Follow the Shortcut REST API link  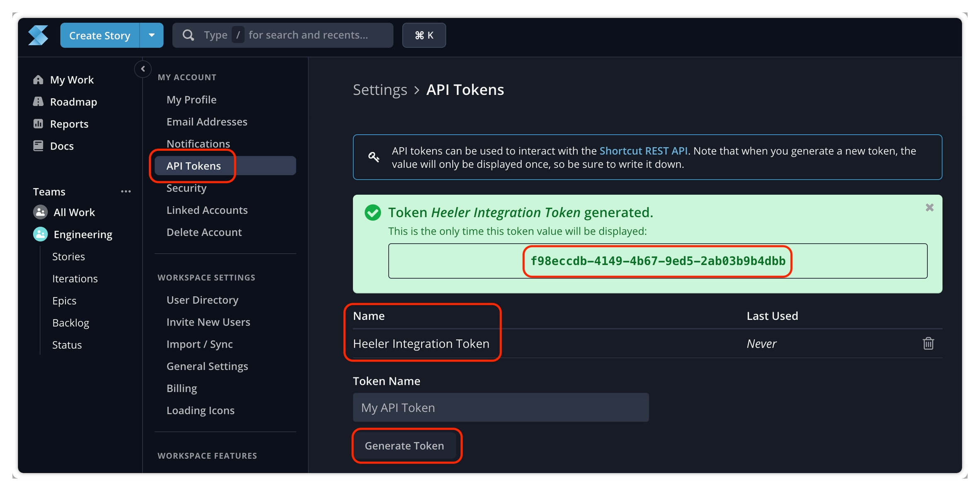tap(643, 151)
